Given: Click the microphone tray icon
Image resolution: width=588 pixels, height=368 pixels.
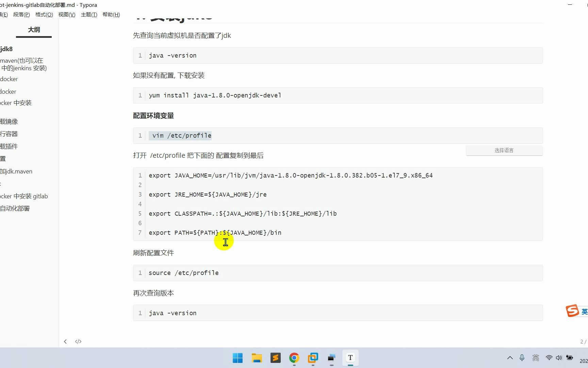Looking at the screenshot, I should [x=522, y=358].
